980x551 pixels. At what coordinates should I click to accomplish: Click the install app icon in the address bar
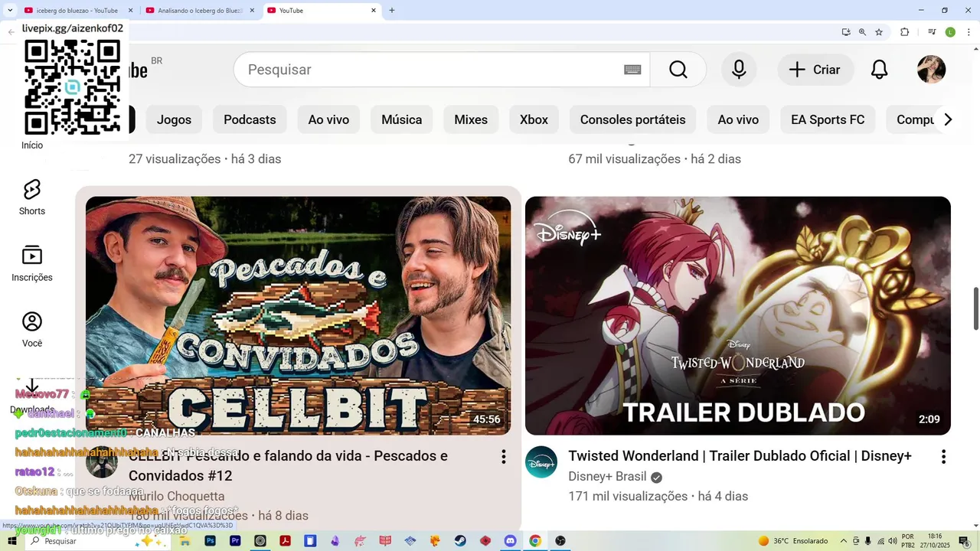point(845,32)
